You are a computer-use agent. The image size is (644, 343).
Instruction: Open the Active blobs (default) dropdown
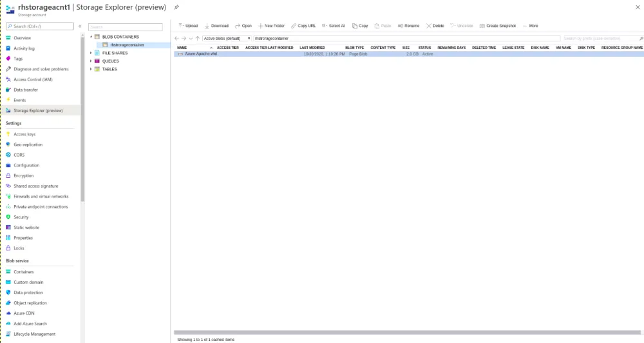pos(227,38)
